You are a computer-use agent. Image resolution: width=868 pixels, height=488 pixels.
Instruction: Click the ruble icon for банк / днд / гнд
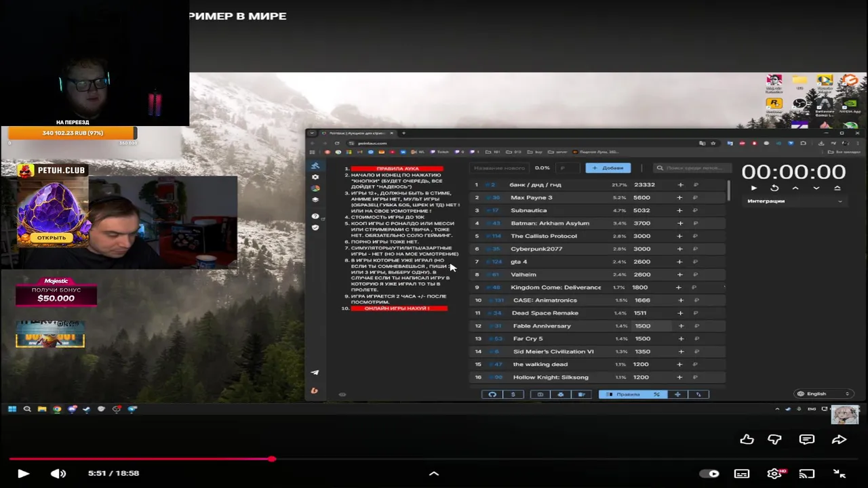click(695, 185)
